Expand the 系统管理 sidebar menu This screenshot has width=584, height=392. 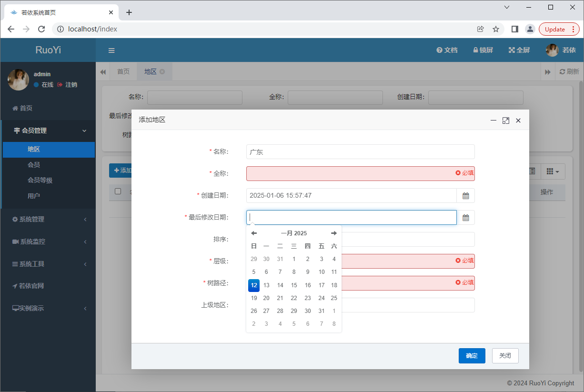[48, 219]
